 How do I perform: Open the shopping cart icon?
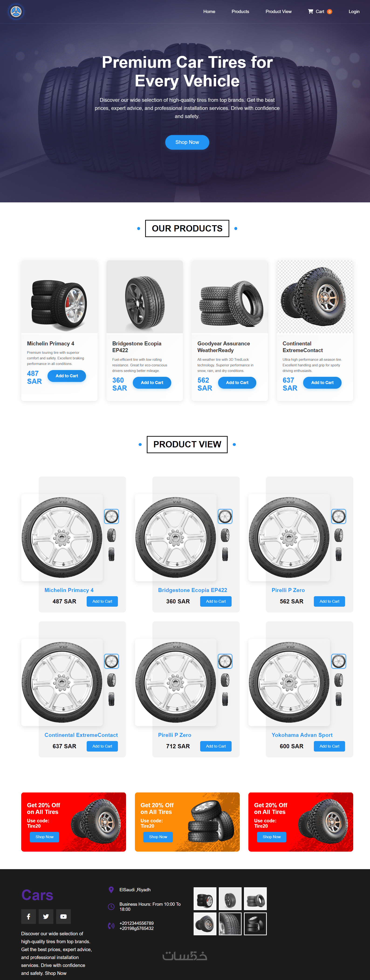(x=310, y=11)
